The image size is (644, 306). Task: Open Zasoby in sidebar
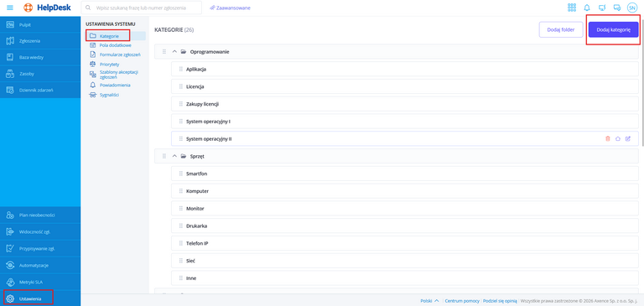pos(40,74)
